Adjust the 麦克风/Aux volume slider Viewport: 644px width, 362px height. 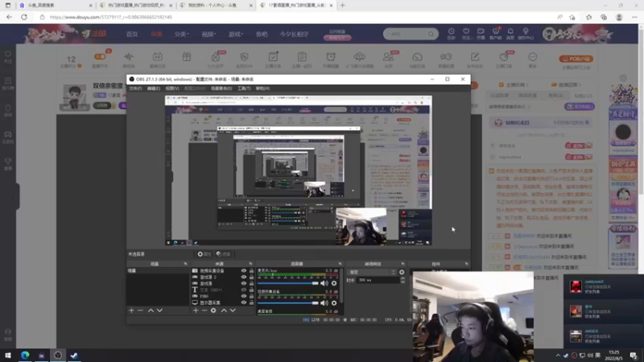[x=288, y=283]
